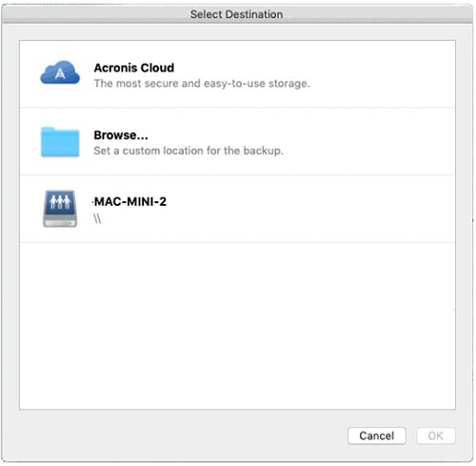Click the '\\' path under MAC-MINI-2
476x466 pixels.
point(97,218)
